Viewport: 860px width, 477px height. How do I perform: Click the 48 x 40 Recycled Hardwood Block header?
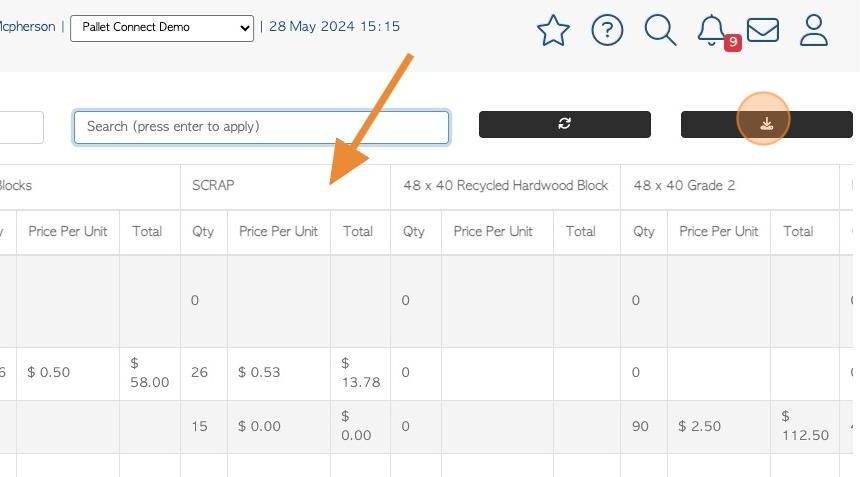pos(505,185)
